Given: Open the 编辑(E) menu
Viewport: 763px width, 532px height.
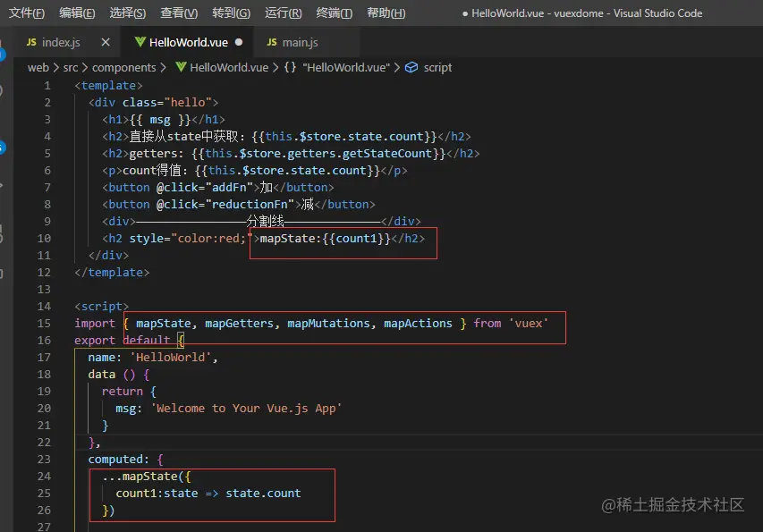Looking at the screenshot, I should pos(77,13).
